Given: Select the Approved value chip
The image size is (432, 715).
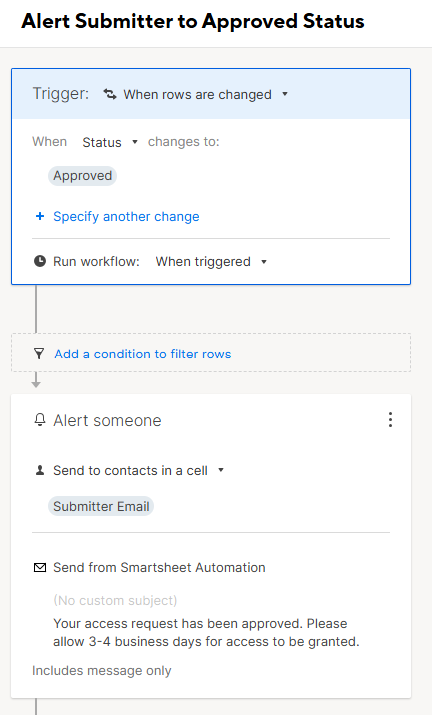Looking at the screenshot, I should tap(83, 176).
